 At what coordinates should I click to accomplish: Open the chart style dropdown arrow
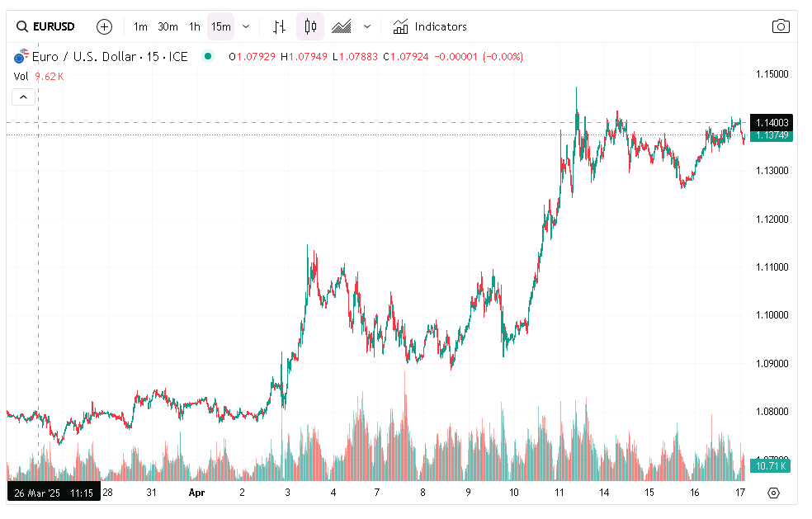367,26
